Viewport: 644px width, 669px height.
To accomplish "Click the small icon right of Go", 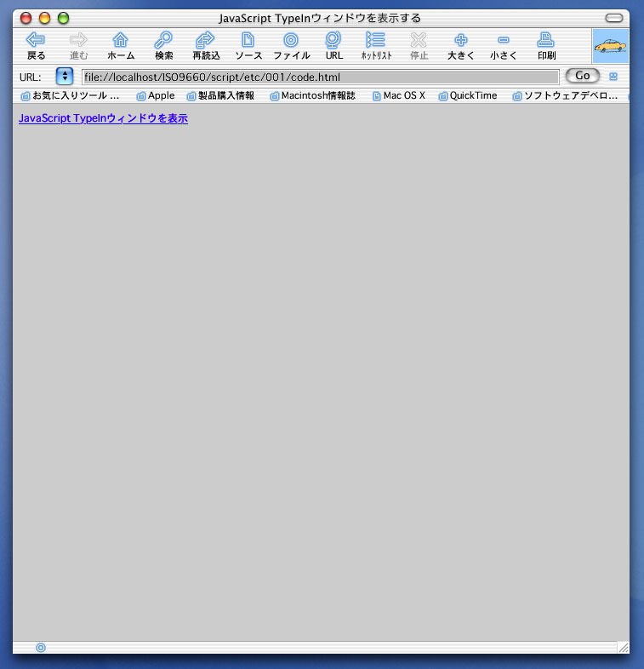I will (x=613, y=77).
